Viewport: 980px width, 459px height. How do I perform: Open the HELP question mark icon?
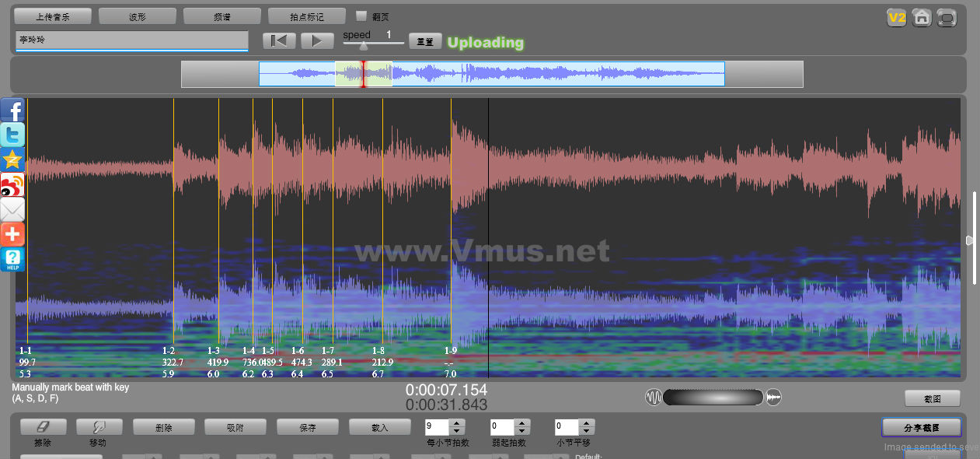(x=12, y=259)
